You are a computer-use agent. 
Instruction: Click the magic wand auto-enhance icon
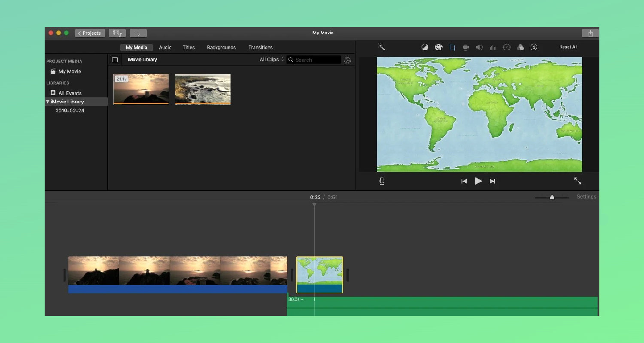coord(381,47)
